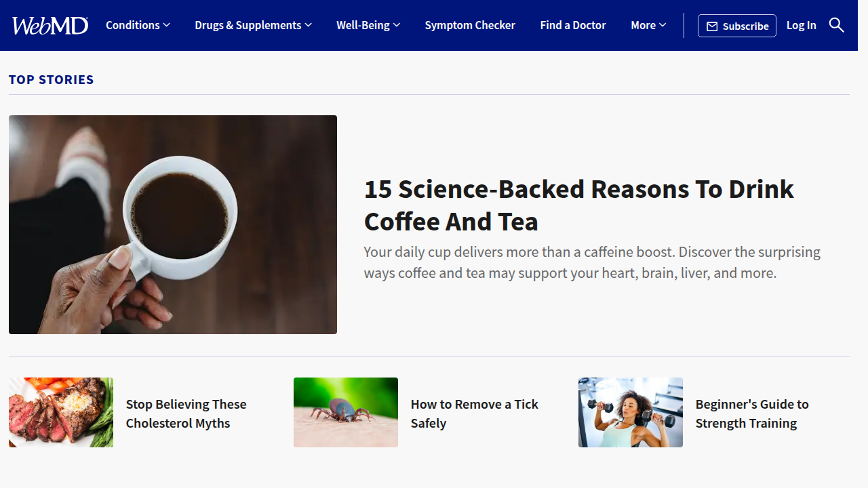Select the strength training woman thumbnail

click(631, 412)
